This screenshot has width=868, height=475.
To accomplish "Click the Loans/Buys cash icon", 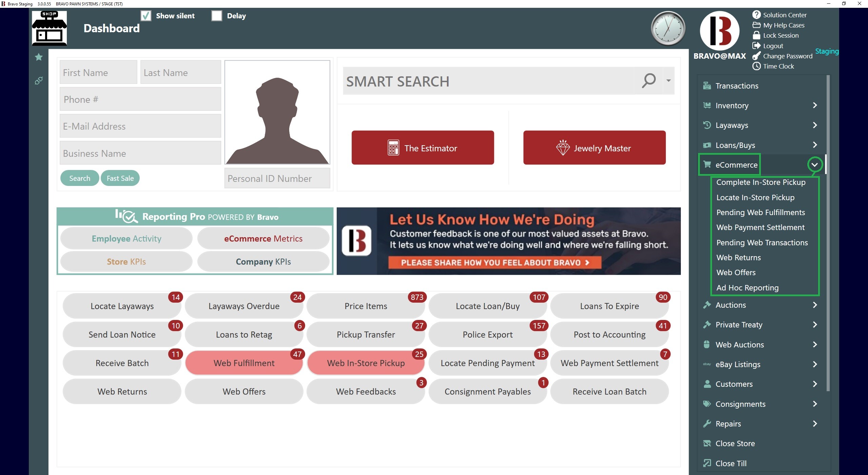I will (x=707, y=145).
